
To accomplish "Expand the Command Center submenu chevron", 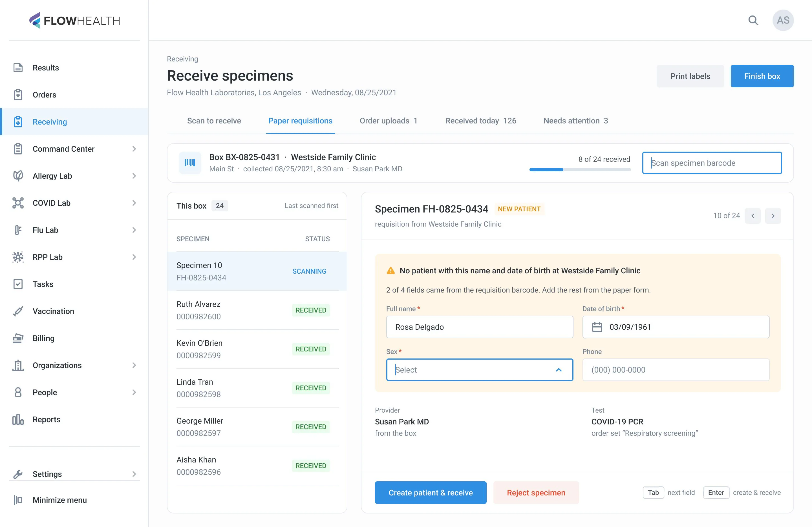I will (134, 149).
